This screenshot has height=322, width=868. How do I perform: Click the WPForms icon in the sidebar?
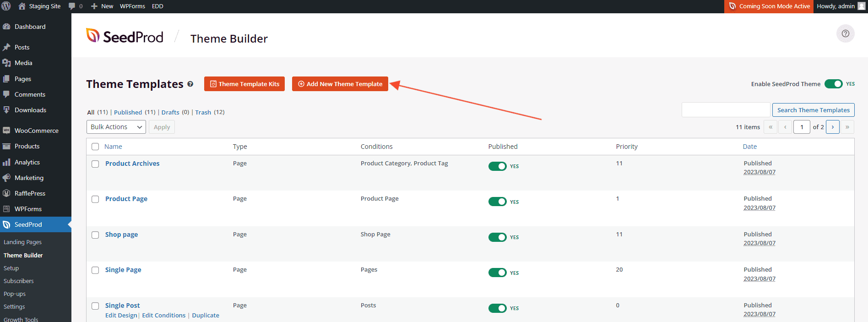pos(6,209)
